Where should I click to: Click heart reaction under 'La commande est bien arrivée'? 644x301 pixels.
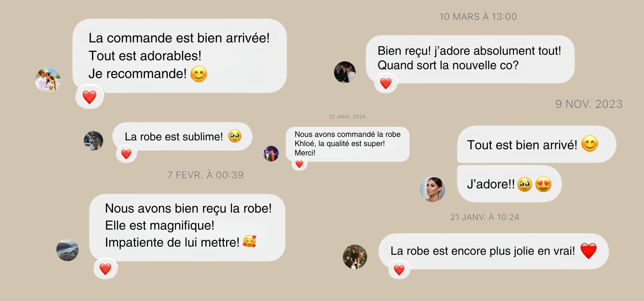pyautogui.click(x=89, y=97)
